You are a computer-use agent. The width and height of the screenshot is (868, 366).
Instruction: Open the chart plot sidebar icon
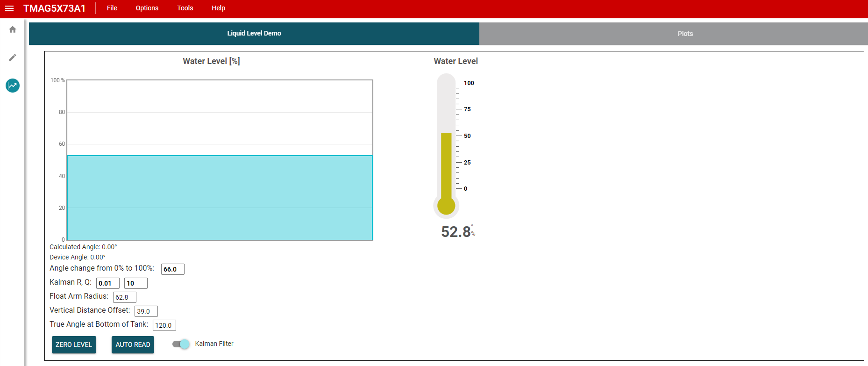12,86
